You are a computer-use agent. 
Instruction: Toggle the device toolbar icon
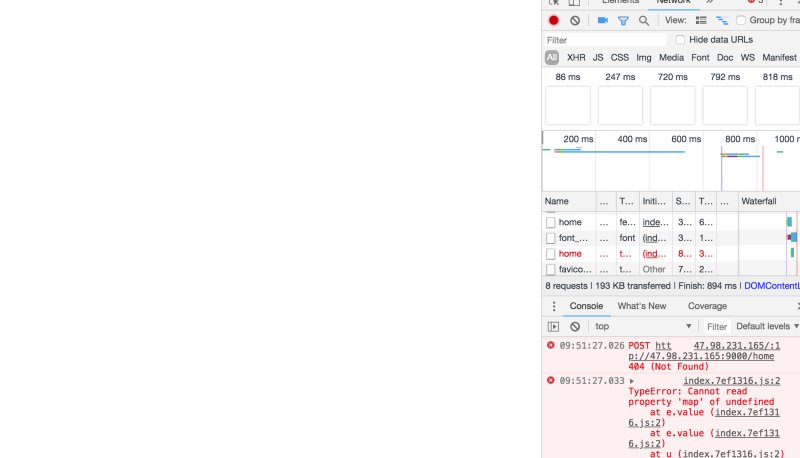pyautogui.click(x=574, y=2)
